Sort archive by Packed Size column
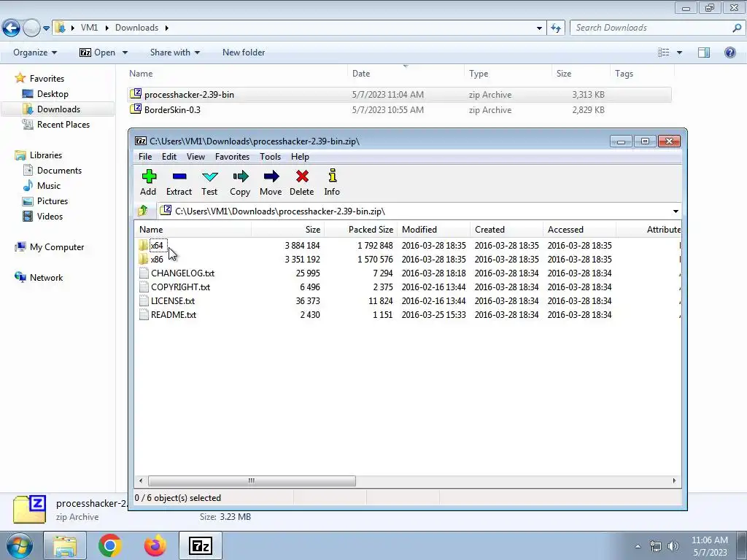This screenshot has width=747, height=560. coord(360,230)
